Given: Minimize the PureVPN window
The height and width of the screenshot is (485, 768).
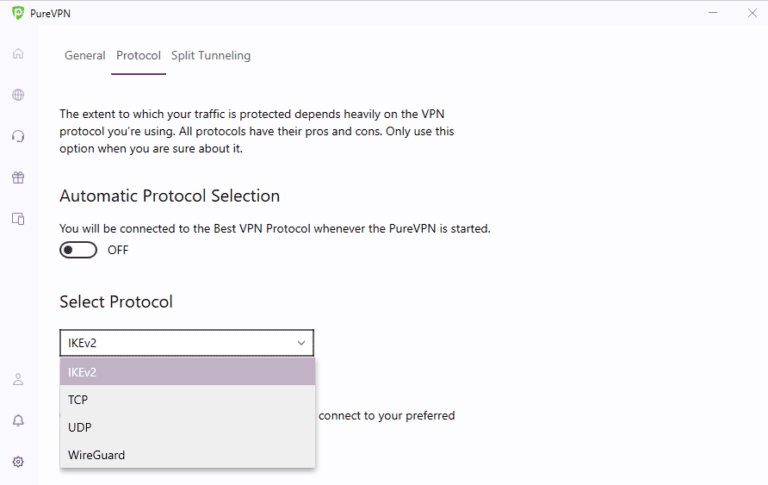Looking at the screenshot, I should pyautogui.click(x=713, y=13).
